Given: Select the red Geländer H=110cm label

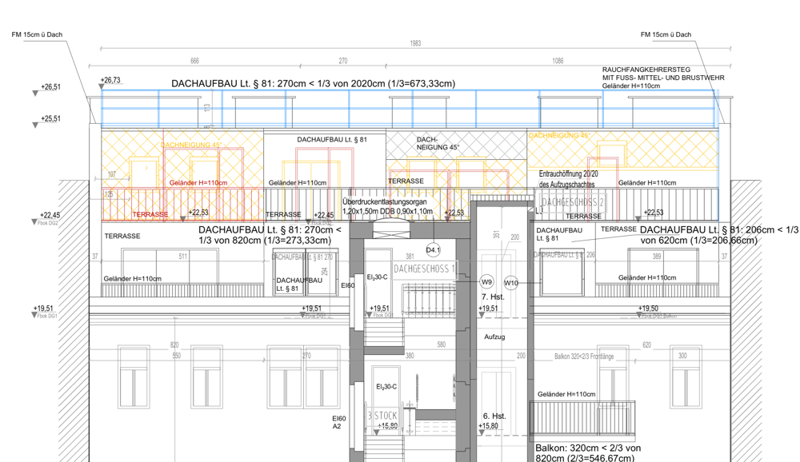Looking at the screenshot, I should coord(197,183).
